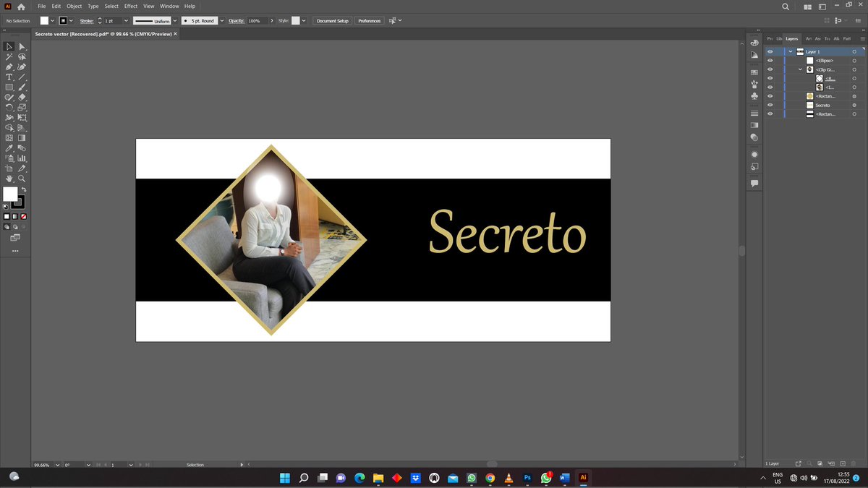Switch to the Libraries panel tab
Screen dimensions: 868x488
pyautogui.click(x=779, y=38)
